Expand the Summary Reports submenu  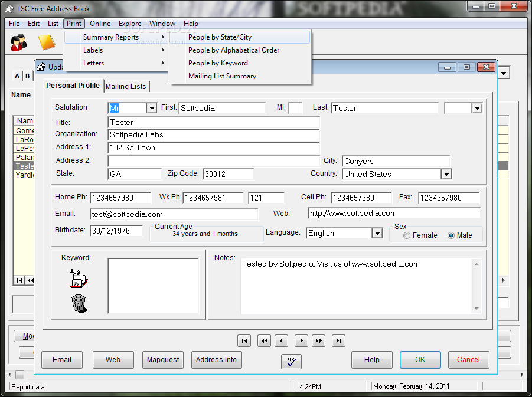click(115, 37)
